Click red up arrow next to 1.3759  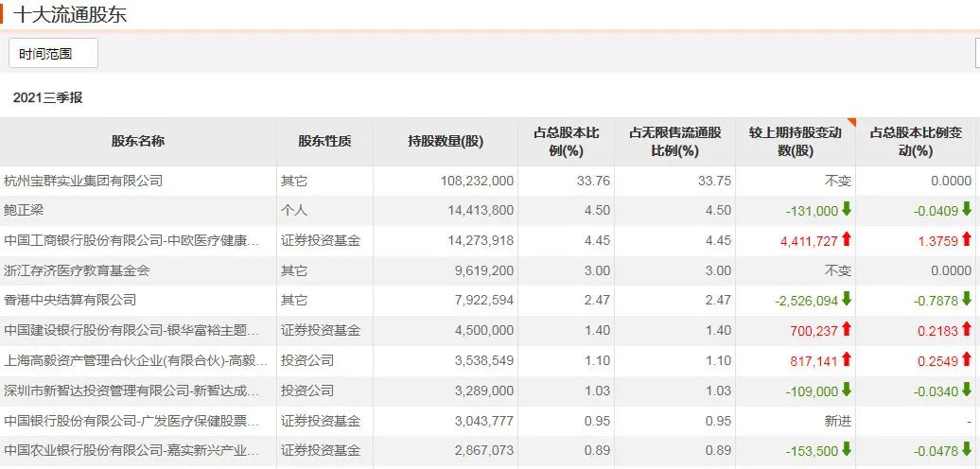coord(966,238)
